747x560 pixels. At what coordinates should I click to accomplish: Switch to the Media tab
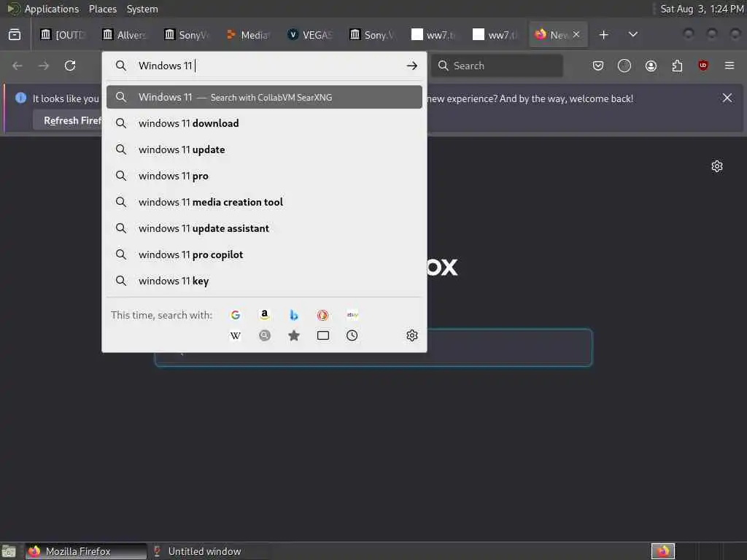[x=248, y=35]
